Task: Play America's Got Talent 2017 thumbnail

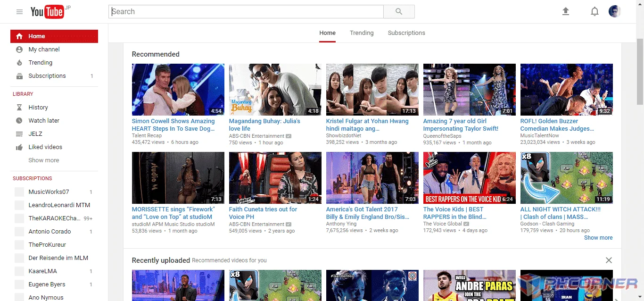Action: pos(372,178)
